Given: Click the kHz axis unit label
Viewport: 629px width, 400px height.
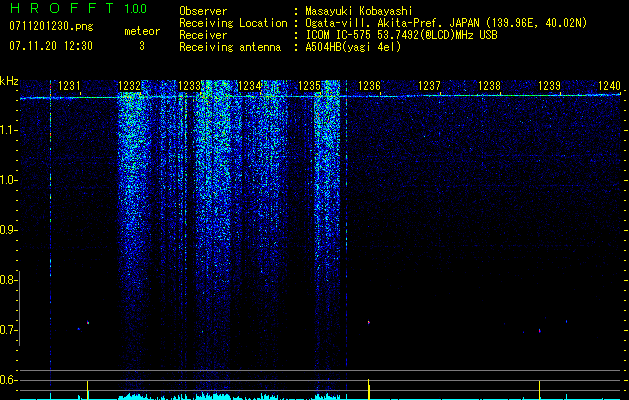Looking at the screenshot, I should pyautogui.click(x=9, y=81).
